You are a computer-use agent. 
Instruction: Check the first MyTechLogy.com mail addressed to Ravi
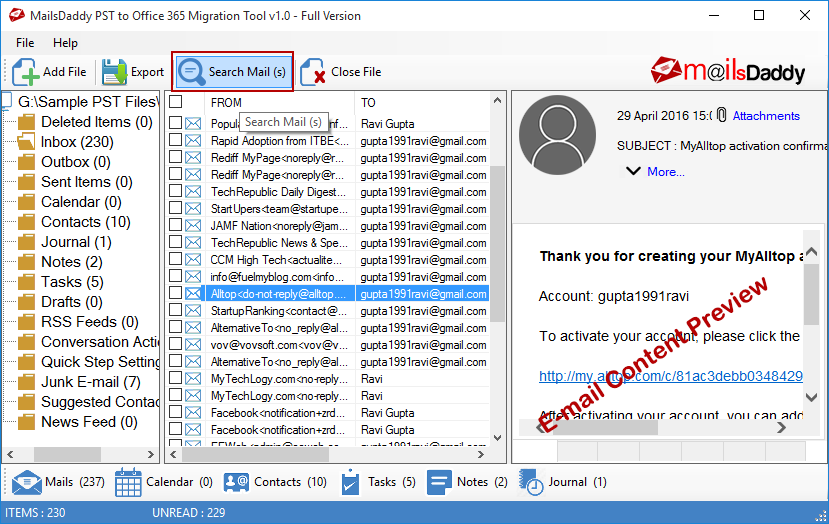176,378
